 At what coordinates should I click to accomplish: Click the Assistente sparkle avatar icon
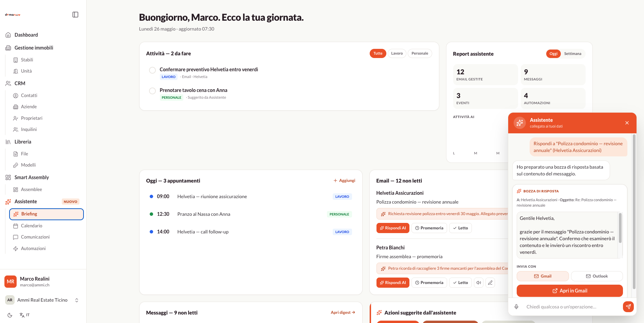[x=520, y=123]
